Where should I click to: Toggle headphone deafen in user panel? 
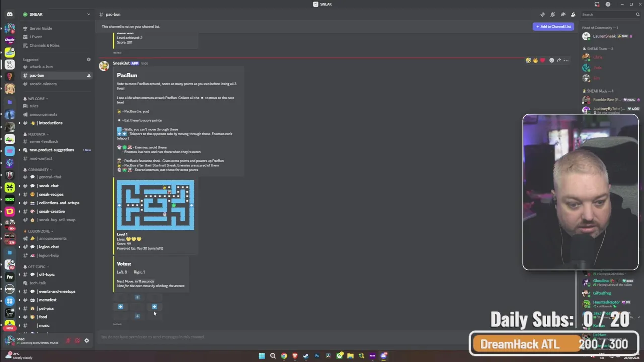click(x=77, y=341)
